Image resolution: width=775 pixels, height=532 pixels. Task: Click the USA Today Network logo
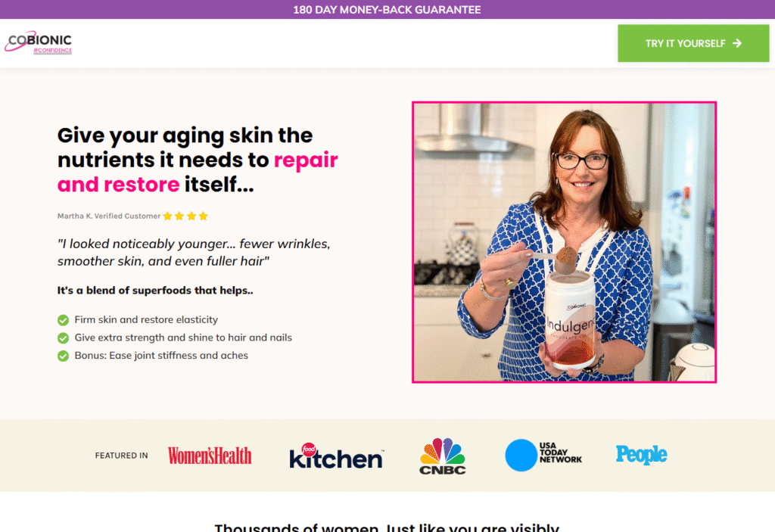tap(543, 455)
